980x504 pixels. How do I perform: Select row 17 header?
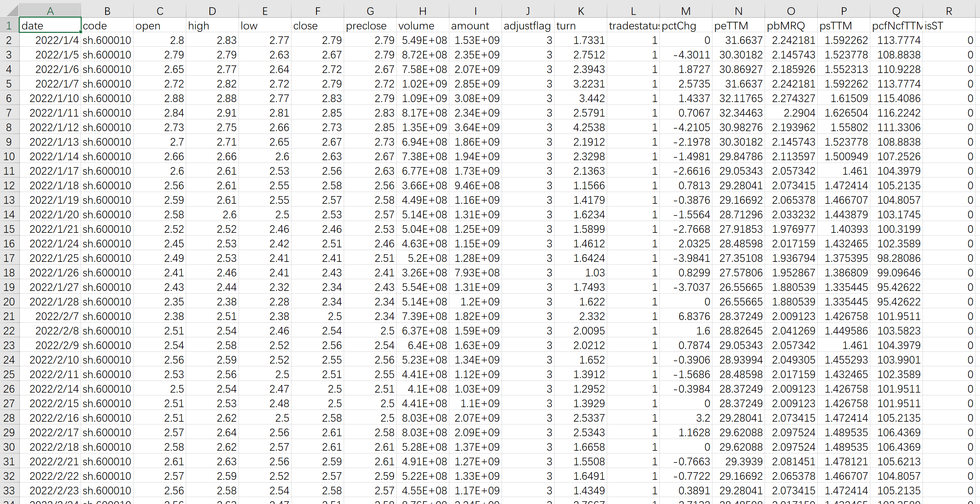(x=9, y=258)
